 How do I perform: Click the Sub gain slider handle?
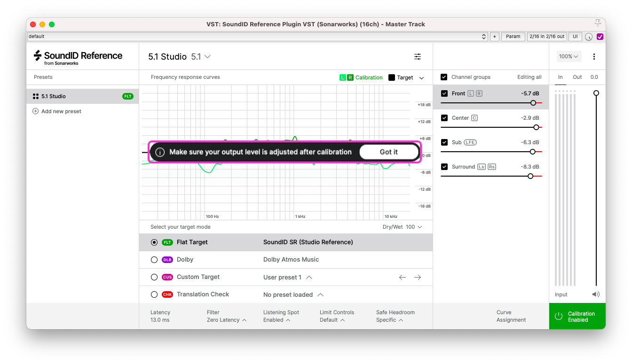(533, 152)
